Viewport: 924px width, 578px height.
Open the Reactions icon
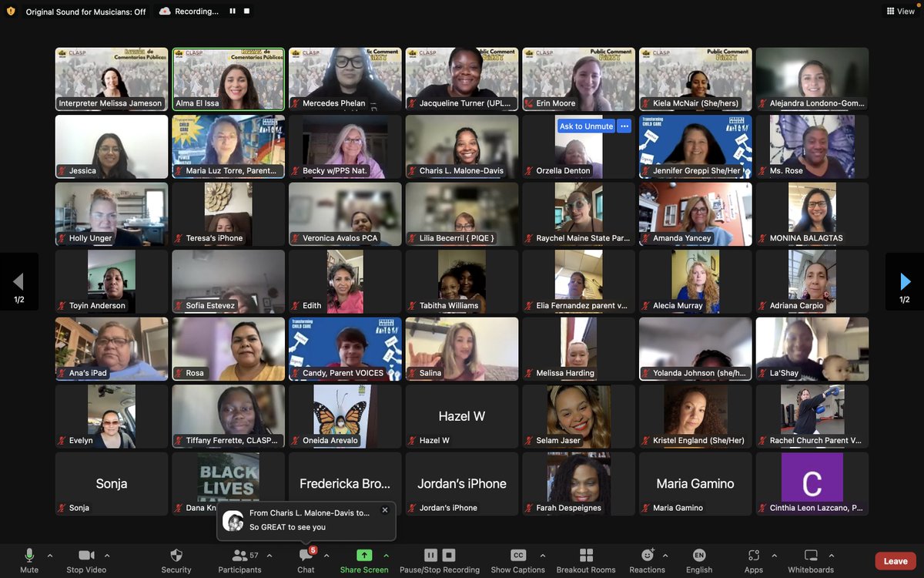point(648,555)
